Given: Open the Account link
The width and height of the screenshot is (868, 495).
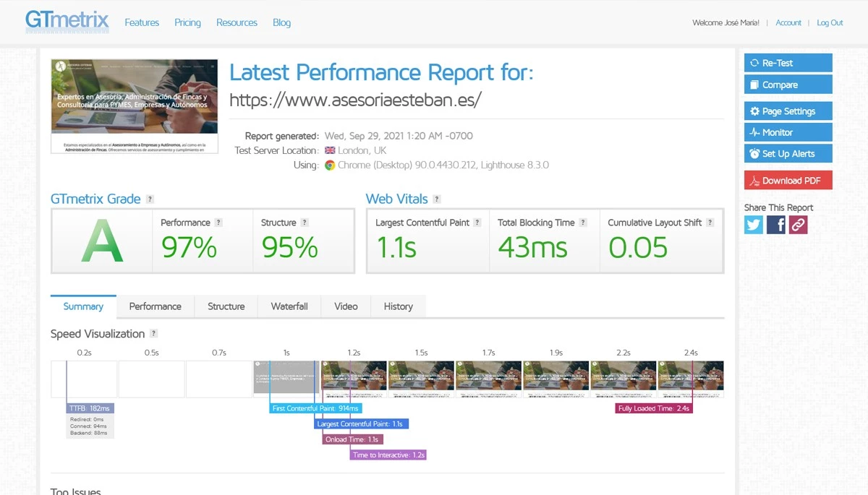Looking at the screenshot, I should (788, 22).
